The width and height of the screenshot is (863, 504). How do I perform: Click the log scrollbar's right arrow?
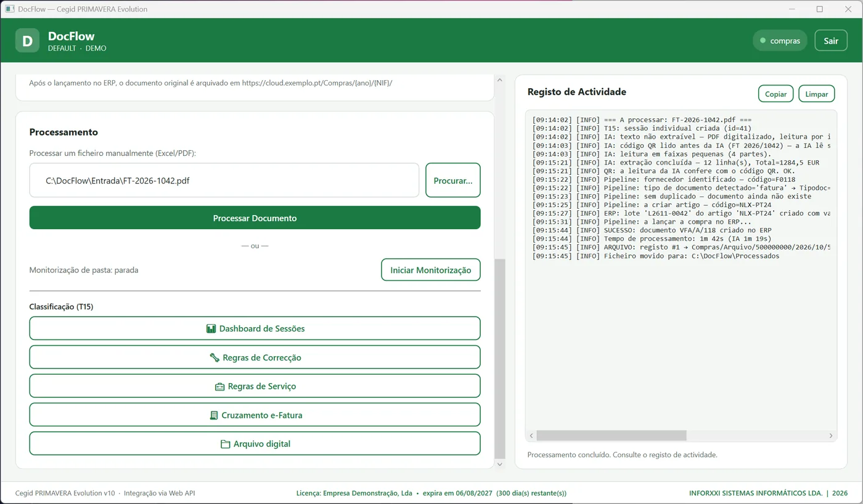(x=831, y=436)
